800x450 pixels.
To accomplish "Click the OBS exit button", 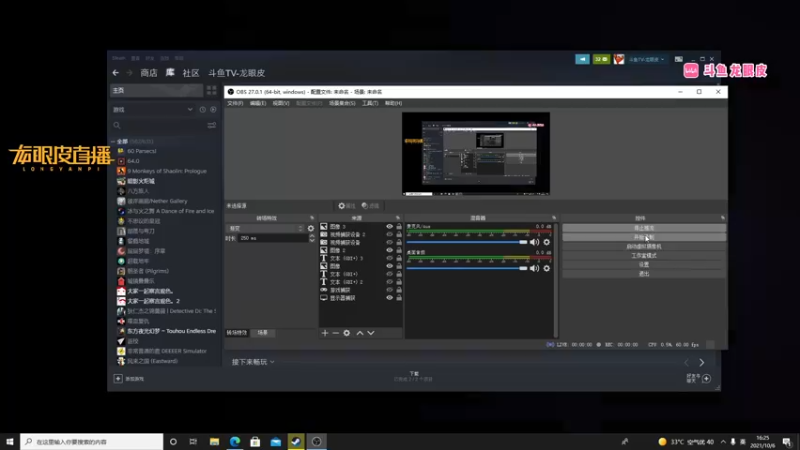I will point(644,274).
